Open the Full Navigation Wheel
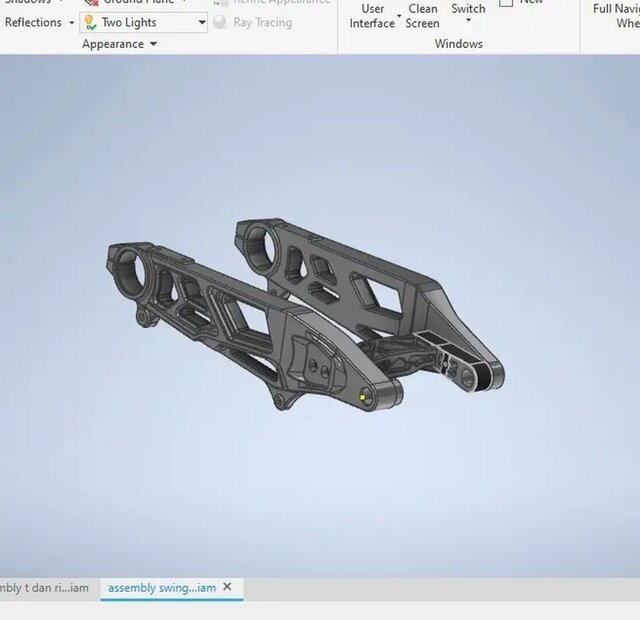Image resolution: width=640 pixels, height=620 pixels. [x=616, y=16]
